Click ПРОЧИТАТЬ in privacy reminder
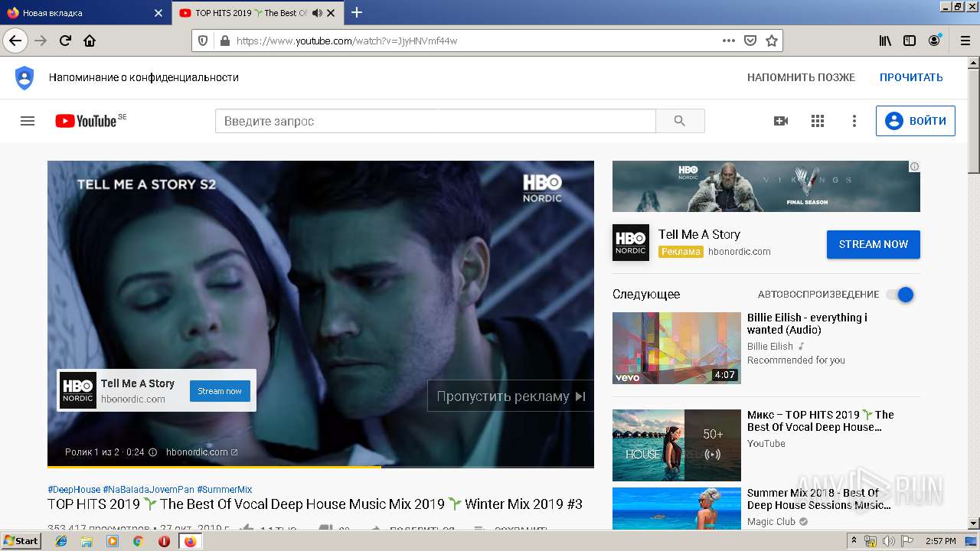Image resolution: width=980 pixels, height=551 pixels. 911,77
